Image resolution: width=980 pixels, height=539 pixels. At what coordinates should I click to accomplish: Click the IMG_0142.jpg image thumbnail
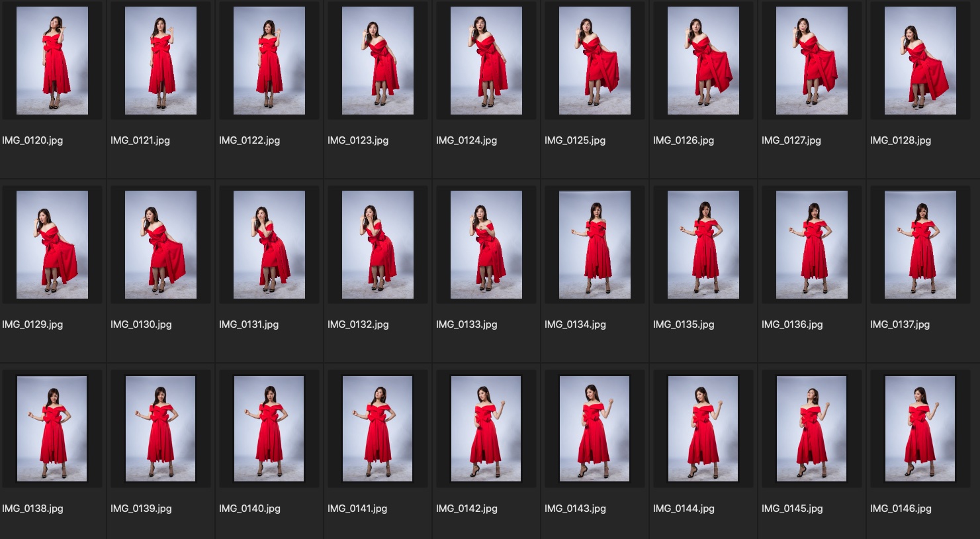tap(486, 429)
